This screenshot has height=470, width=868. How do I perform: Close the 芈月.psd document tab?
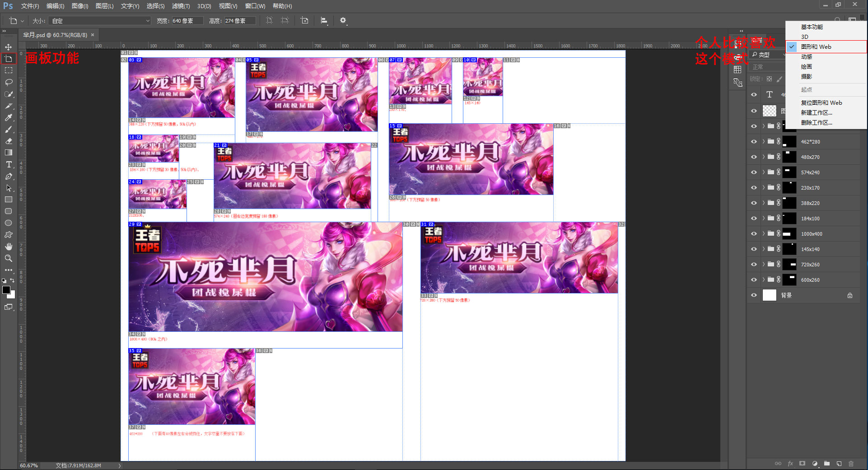point(93,35)
